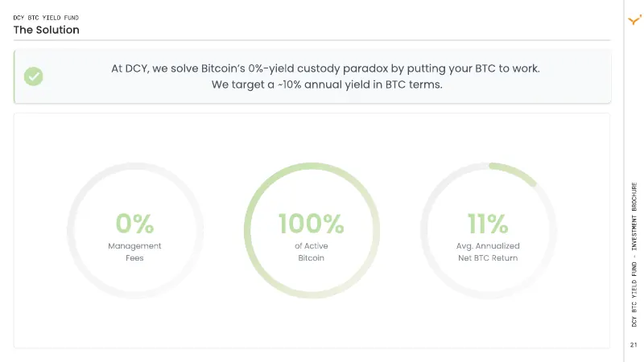Select the 0% Management Fees circle
644x362 pixels.
pos(135,231)
